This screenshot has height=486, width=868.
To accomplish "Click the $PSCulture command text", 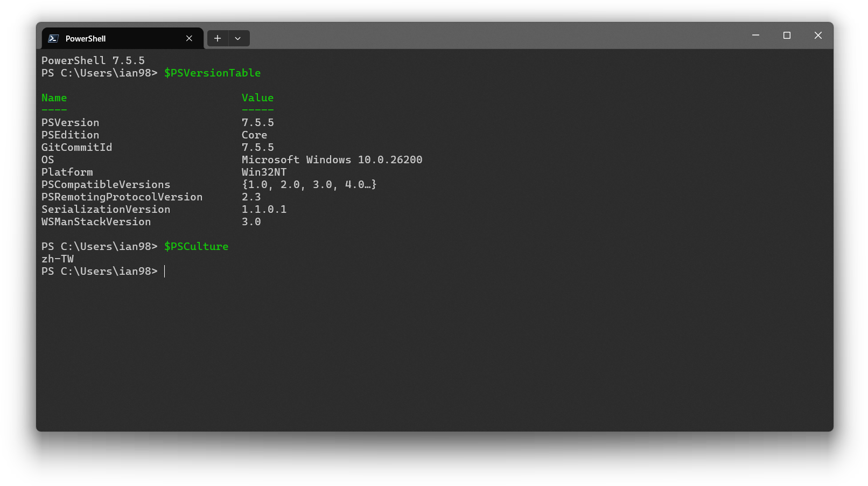I will click(196, 246).
